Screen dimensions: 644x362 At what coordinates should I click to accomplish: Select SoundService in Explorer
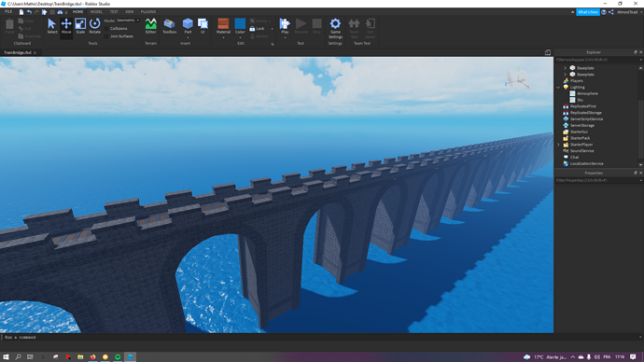581,150
